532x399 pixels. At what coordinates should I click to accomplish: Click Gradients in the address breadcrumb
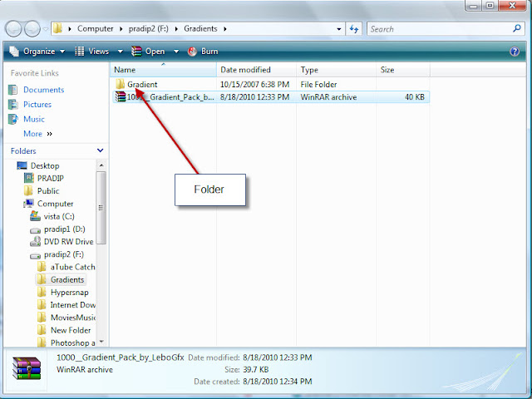tap(200, 29)
